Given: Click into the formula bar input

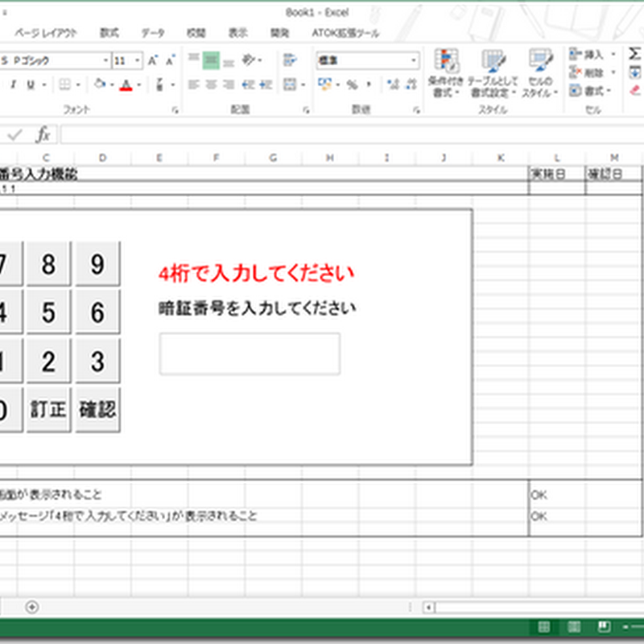Looking at the screenshot, I should point(353,134).
